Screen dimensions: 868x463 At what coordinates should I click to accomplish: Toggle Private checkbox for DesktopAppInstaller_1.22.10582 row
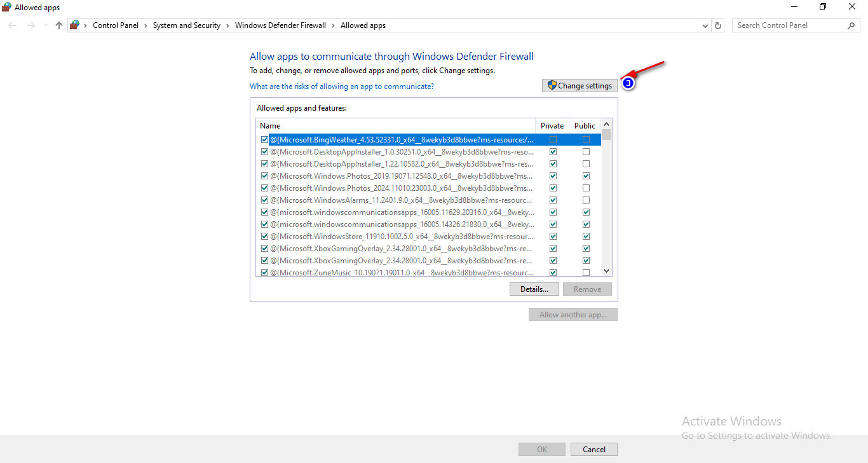click(x=553, y=164)
